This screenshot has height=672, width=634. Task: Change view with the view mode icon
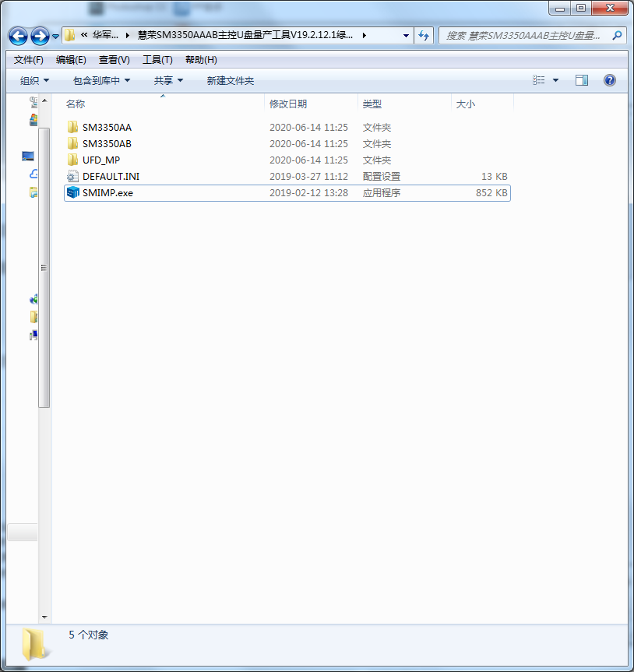click(x=539, y=80)
